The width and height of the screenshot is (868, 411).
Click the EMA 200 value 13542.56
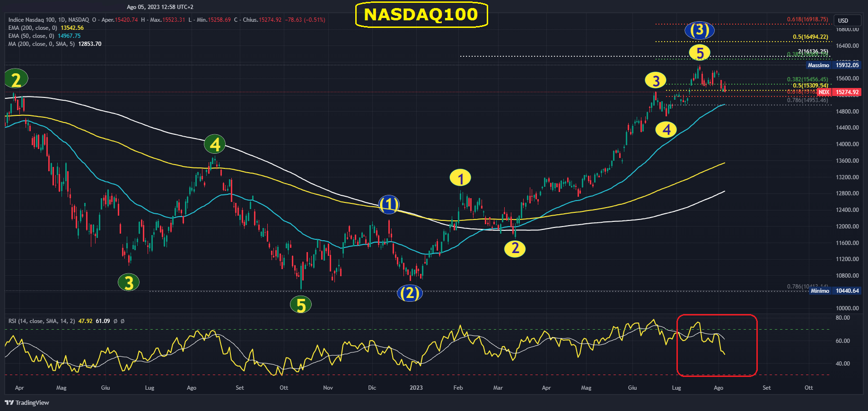click(72, 28)
